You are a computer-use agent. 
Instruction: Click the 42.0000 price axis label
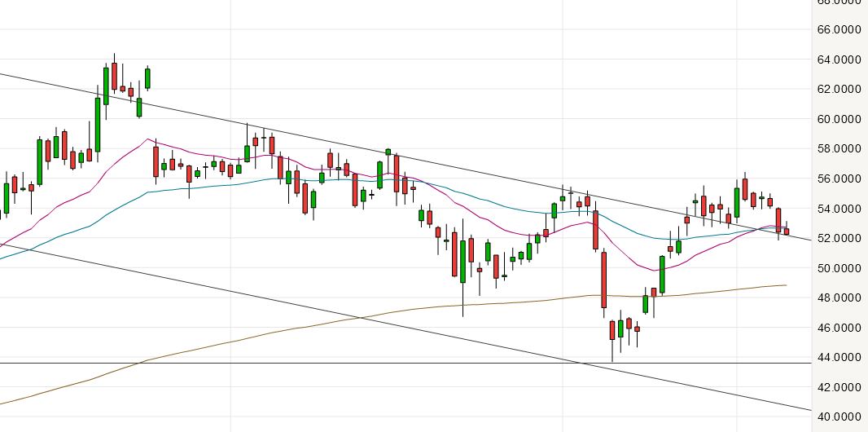coord(839,387)
